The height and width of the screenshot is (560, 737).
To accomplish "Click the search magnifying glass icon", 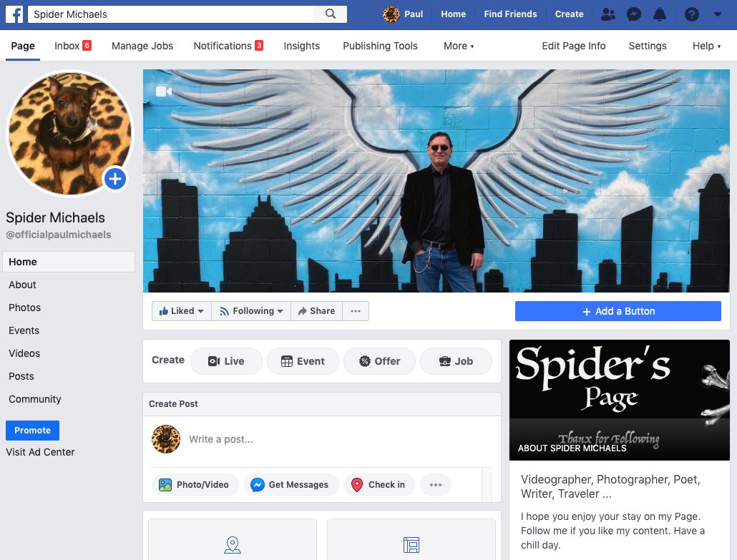I will coord(331,14).
